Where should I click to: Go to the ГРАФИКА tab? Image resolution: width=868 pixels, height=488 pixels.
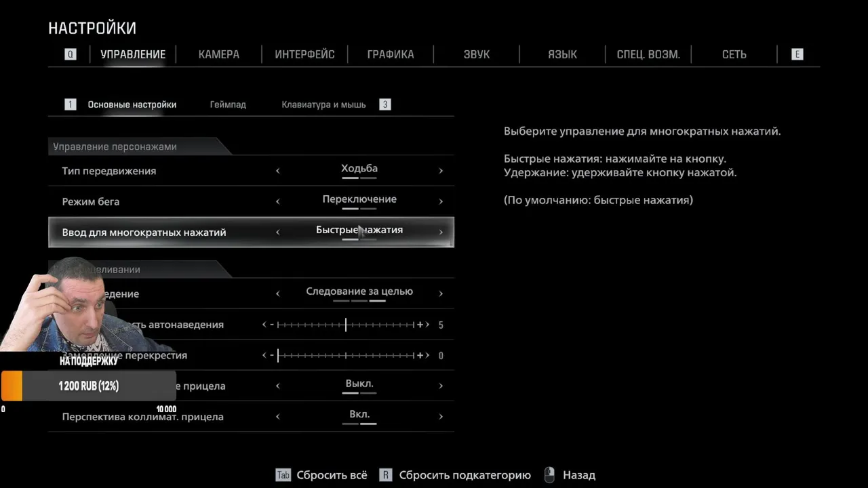pos(391,54)
